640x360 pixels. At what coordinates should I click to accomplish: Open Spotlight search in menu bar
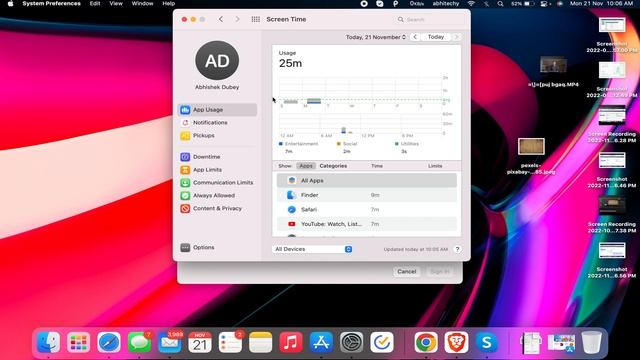tap(500, 4)
